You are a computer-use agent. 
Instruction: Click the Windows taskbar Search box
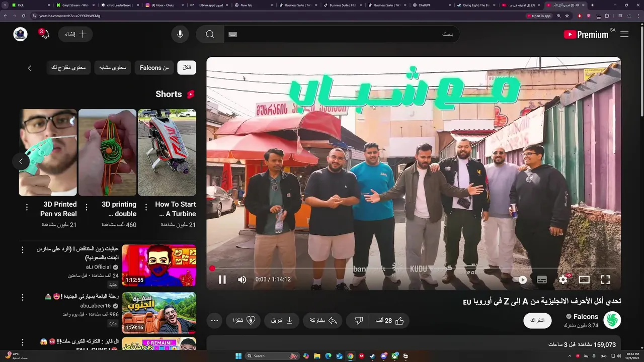tap(272, 356)
